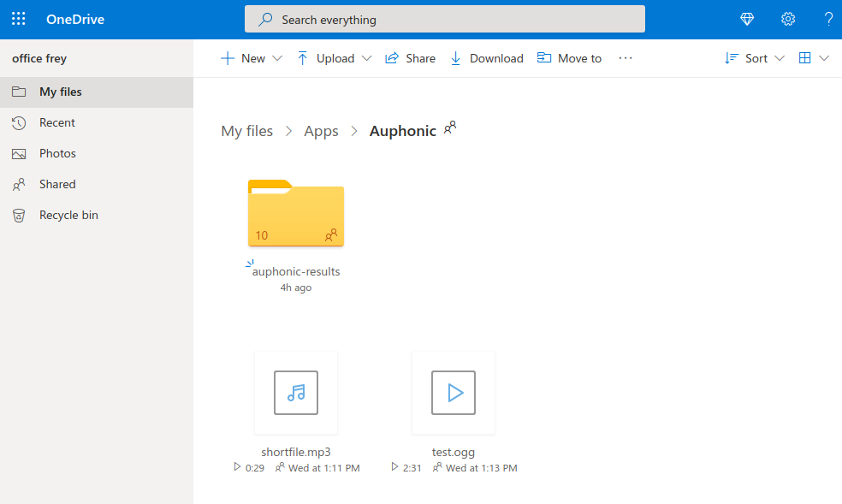Click the play icon beside 0:29
The image size is (842, 504).
pyautogui.click(x=237, y=467)
